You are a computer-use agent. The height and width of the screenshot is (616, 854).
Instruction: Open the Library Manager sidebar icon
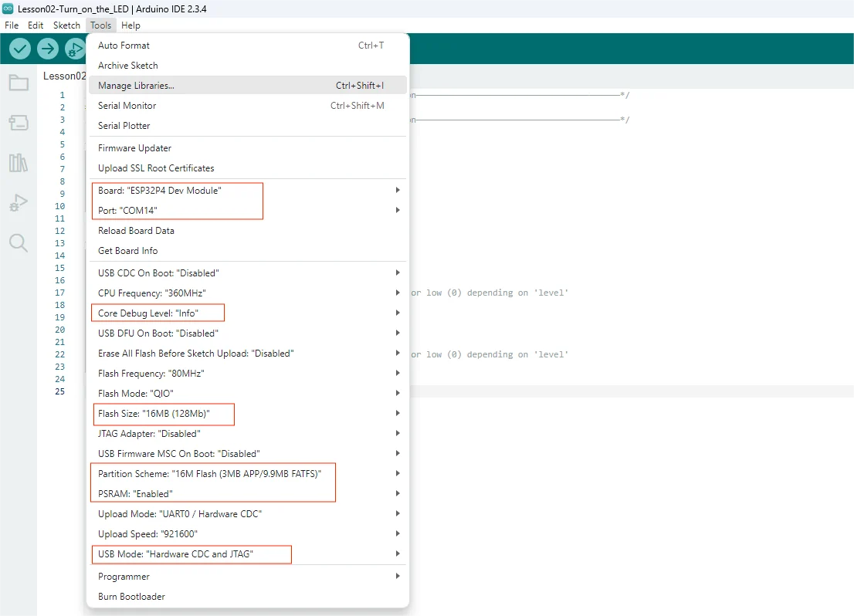click(x=19, y=163)
